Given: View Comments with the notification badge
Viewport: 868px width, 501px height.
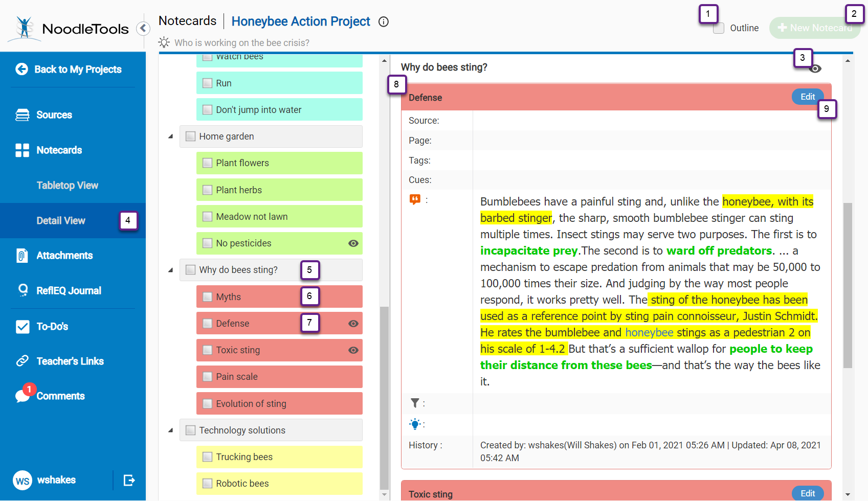Looking at the screenshot, I should pos(61,396).
